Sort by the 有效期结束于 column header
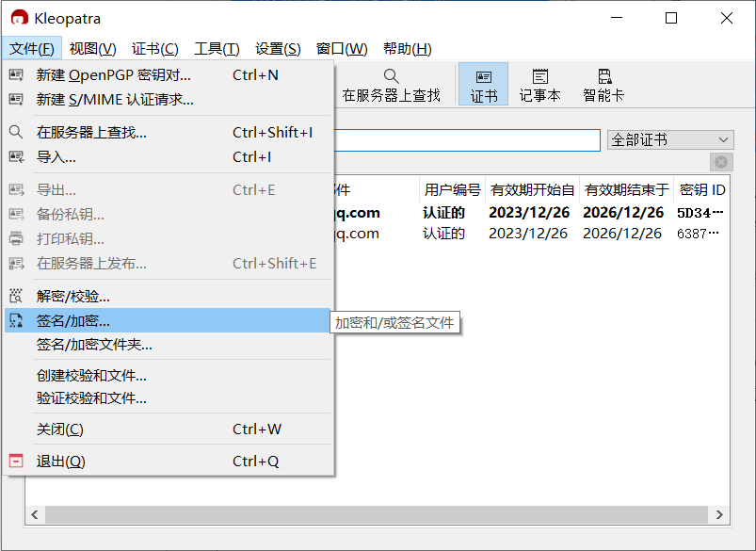 click(x=626, y=189)
